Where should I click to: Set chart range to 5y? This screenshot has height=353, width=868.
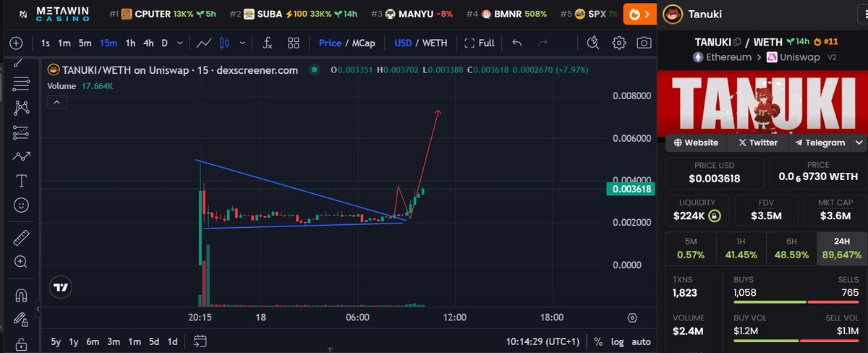coord(56,341)
